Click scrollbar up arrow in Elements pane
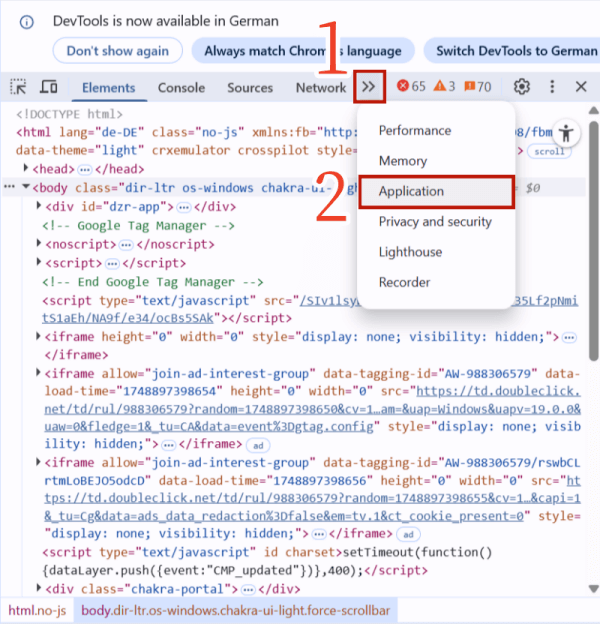Viewport: 600px width, 624px height. 594,110
